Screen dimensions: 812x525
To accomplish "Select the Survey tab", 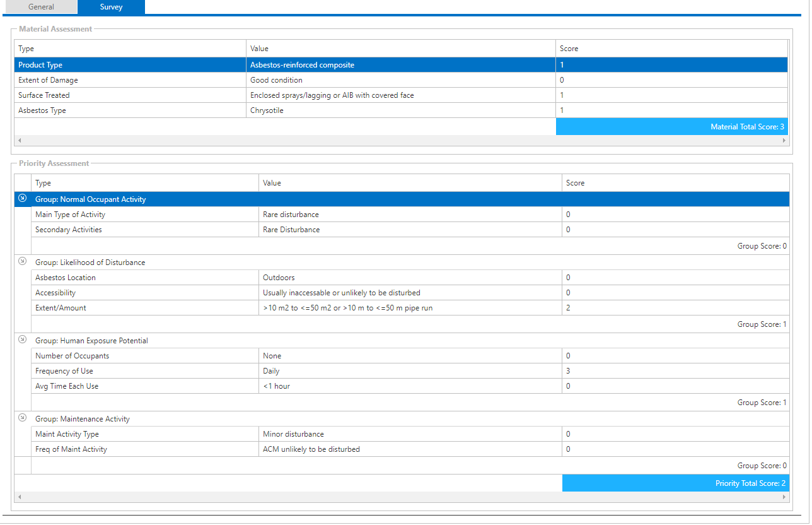I will point(111,7).
